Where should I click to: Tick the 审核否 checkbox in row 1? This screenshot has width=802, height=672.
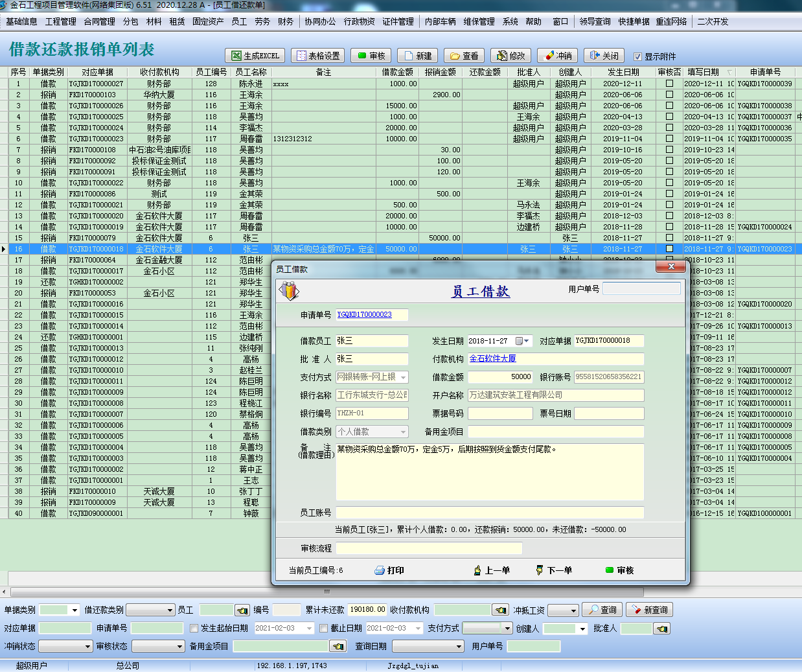tap(669, 84)
